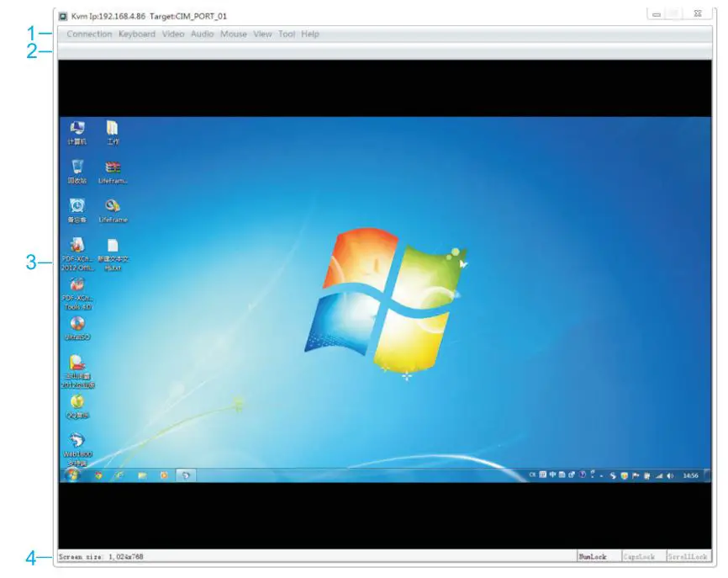Open the Mouse menu
This screenshot has height=578, width=728.
(x=234, y=34)
